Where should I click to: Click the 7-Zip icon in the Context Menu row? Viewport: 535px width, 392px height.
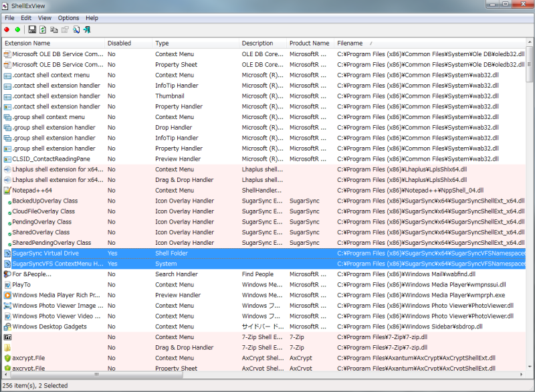[7, 337]
